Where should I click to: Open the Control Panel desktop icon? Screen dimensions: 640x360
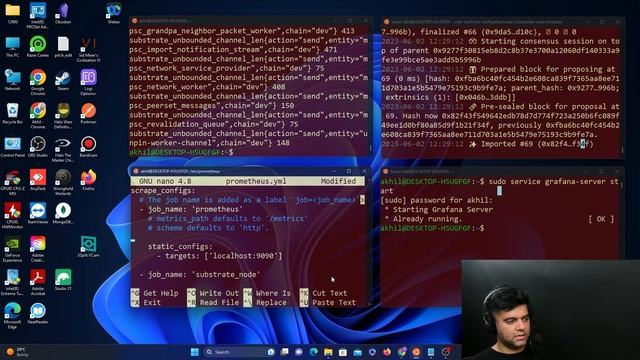[12, 147]
